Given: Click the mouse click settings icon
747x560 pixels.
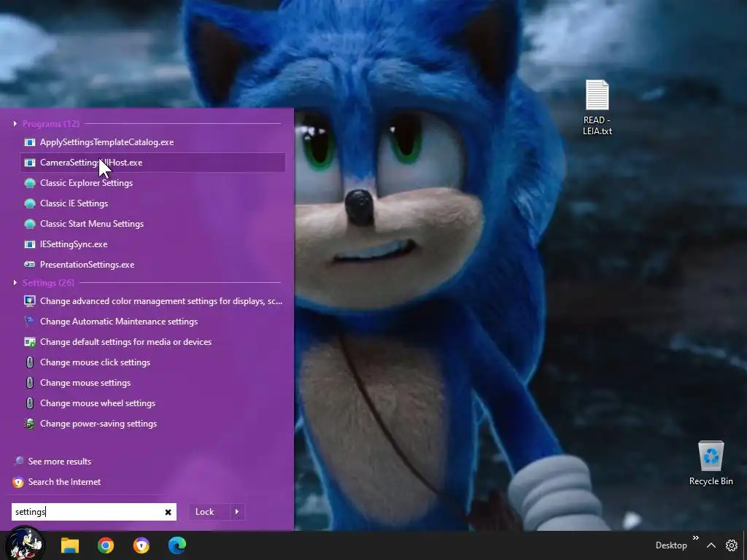Looking at the screenshot, I should (x=29, y=362).
